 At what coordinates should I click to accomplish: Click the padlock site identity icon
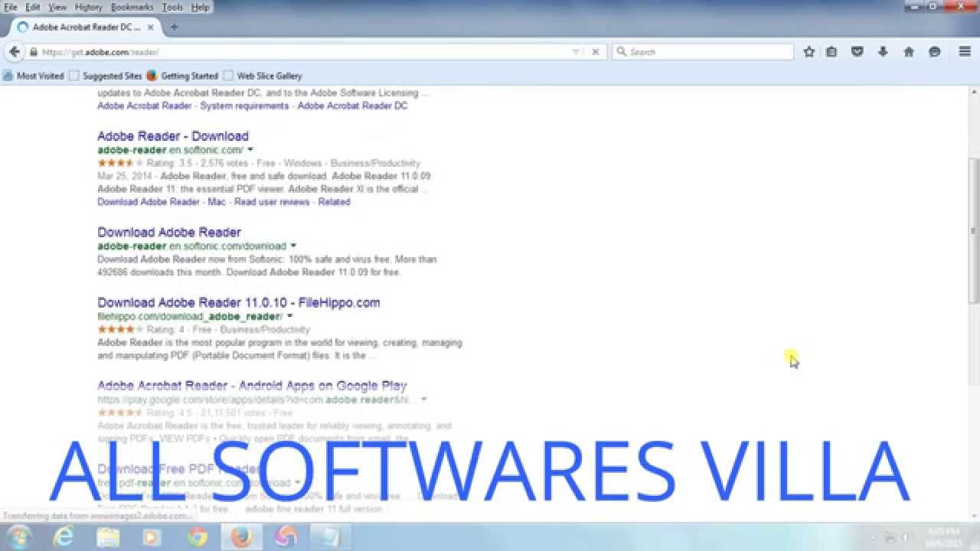pos(34,52)
